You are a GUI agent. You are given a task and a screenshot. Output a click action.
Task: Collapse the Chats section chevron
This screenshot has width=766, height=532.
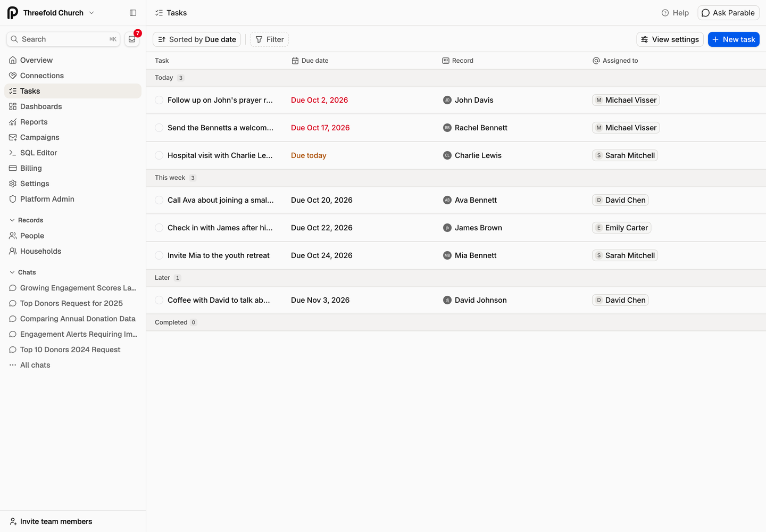(x=12, y=272)
